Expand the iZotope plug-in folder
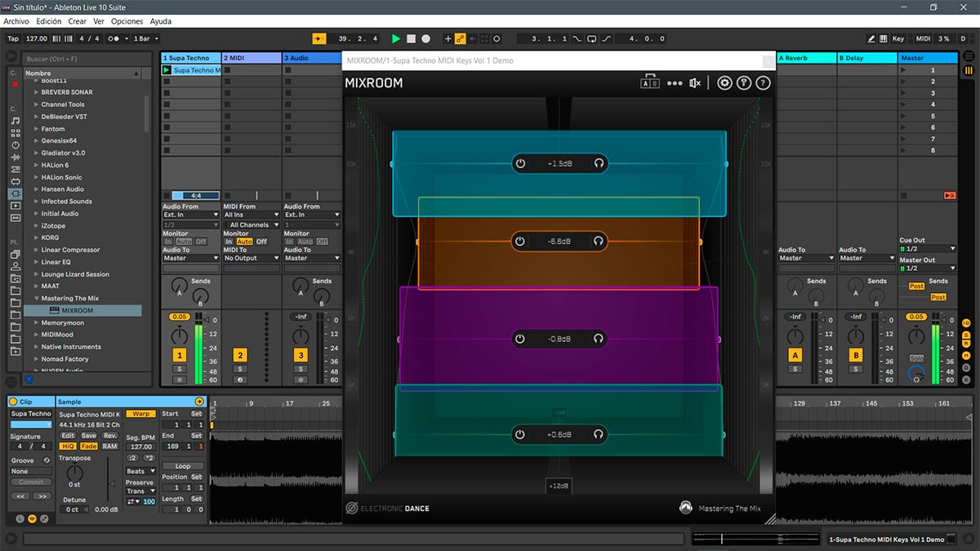 coord(36,225)
